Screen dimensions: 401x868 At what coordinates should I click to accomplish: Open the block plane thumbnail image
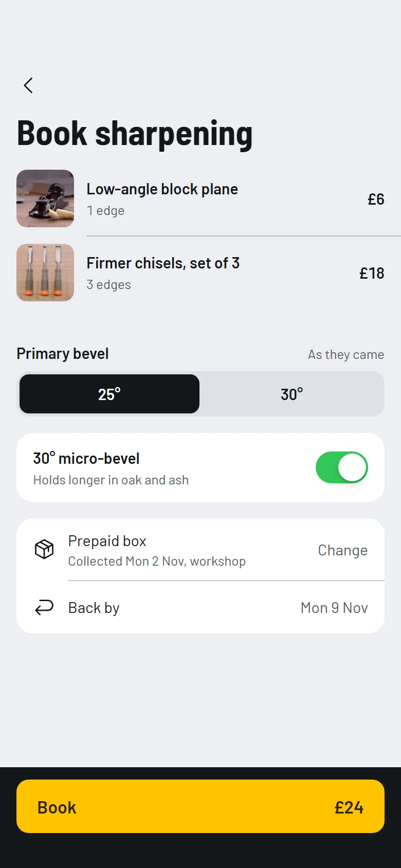click(45, 198)
